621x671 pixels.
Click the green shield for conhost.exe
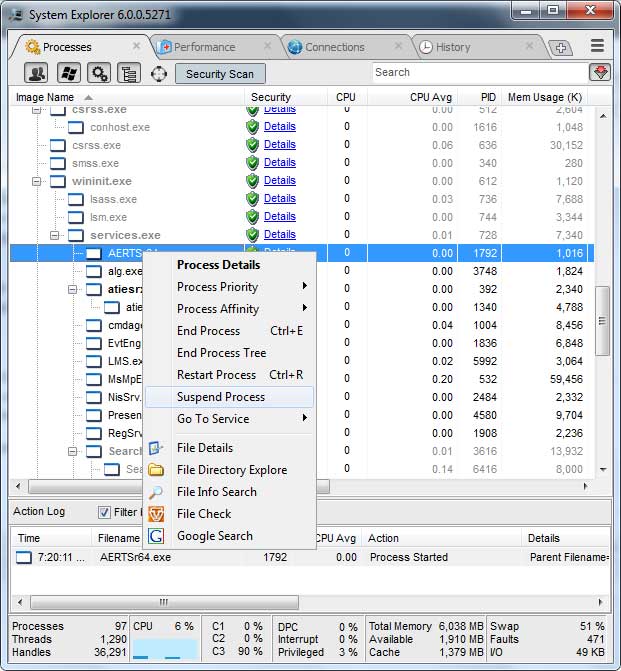point(253,127)
